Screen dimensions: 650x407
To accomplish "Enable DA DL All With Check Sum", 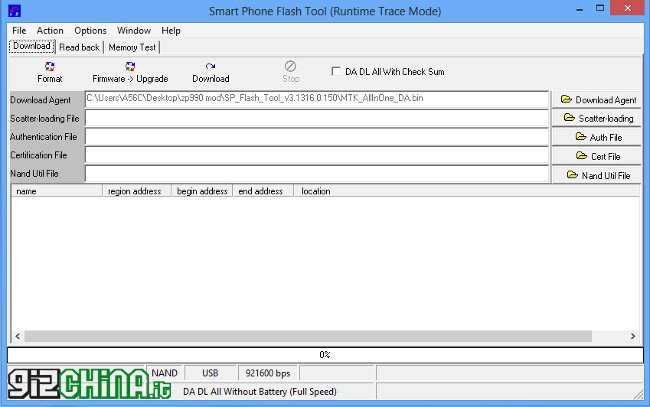I will (336, 71).
